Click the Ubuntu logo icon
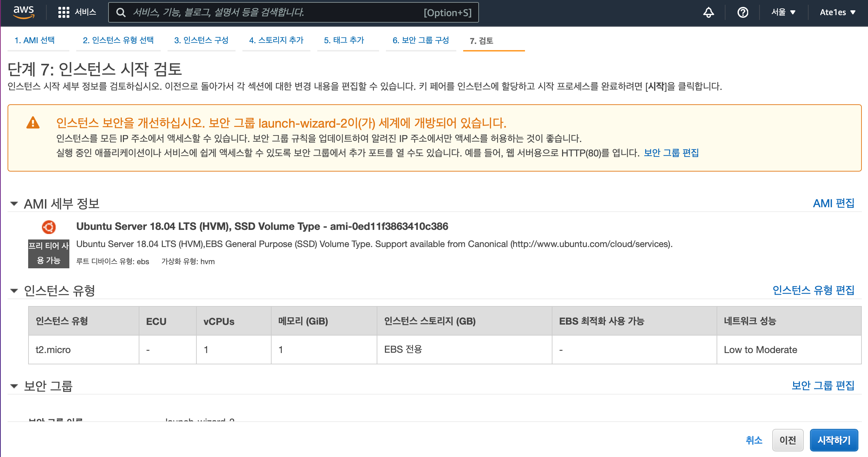Screen dimensions: 868x457 tap(49, 227)
